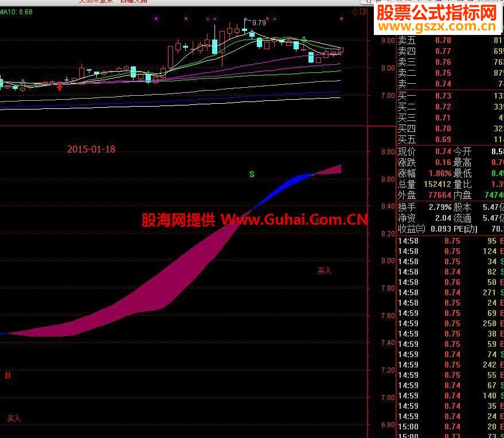Select the 14:59 trade with volume 140
The image size is (504, 438).
tap(450, 396)
